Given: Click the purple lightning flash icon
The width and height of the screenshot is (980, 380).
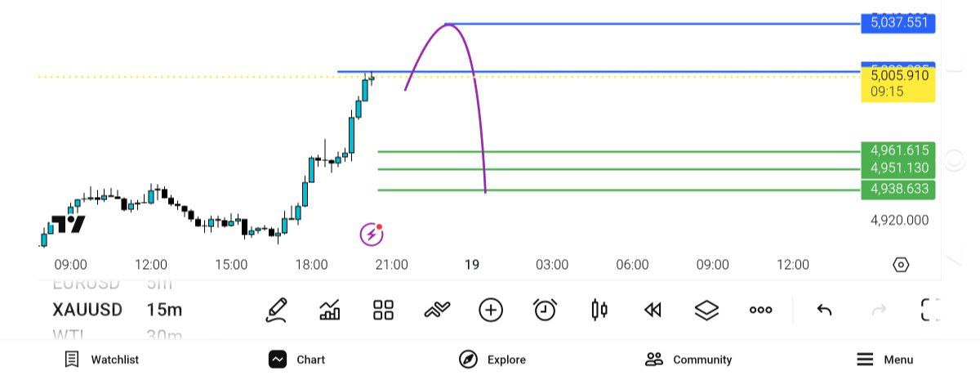Looking at the screenshot, I should (372, 235).
